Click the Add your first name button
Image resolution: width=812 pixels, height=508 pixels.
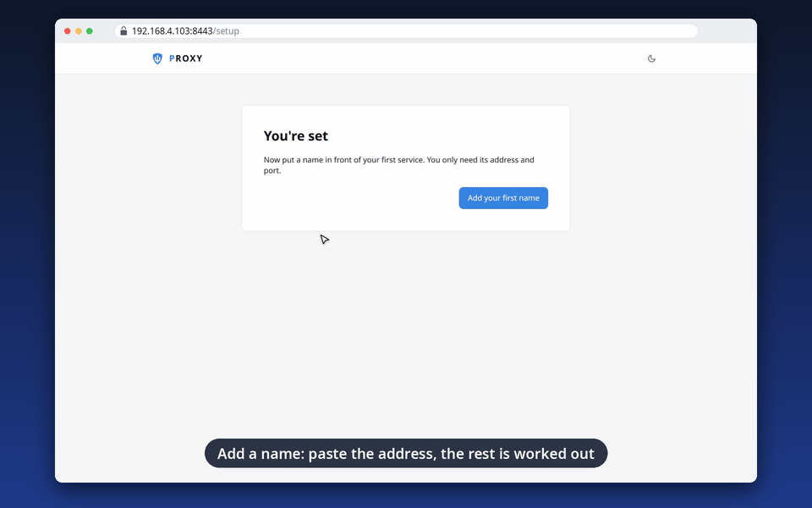tap(502, 198)
